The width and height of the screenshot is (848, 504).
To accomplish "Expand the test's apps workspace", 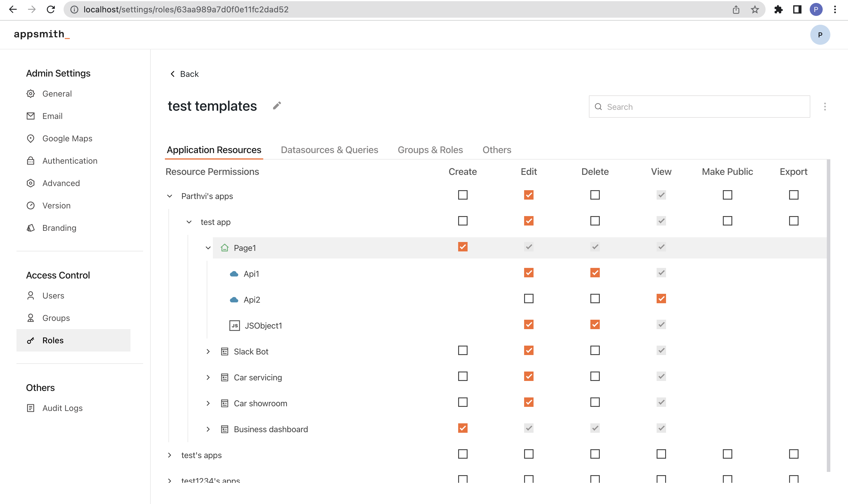I will click(170, 455).
